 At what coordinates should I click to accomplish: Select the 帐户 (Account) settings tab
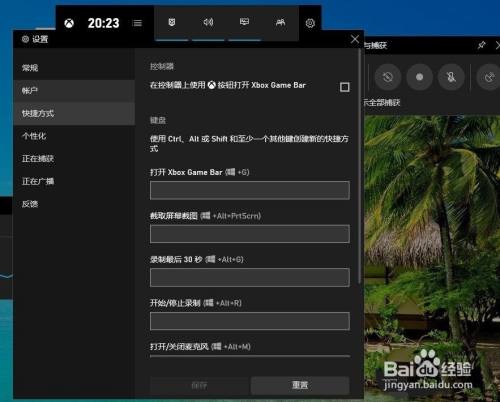[74, 91]
